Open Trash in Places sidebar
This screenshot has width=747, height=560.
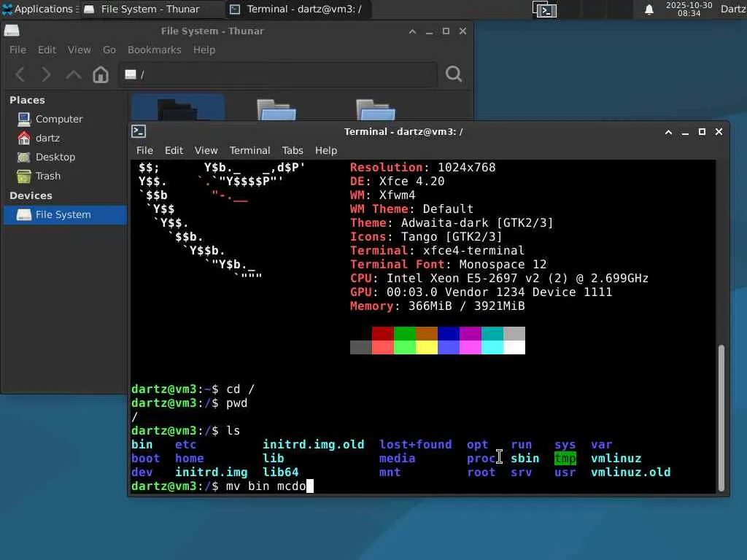click(x=65, y=176)
